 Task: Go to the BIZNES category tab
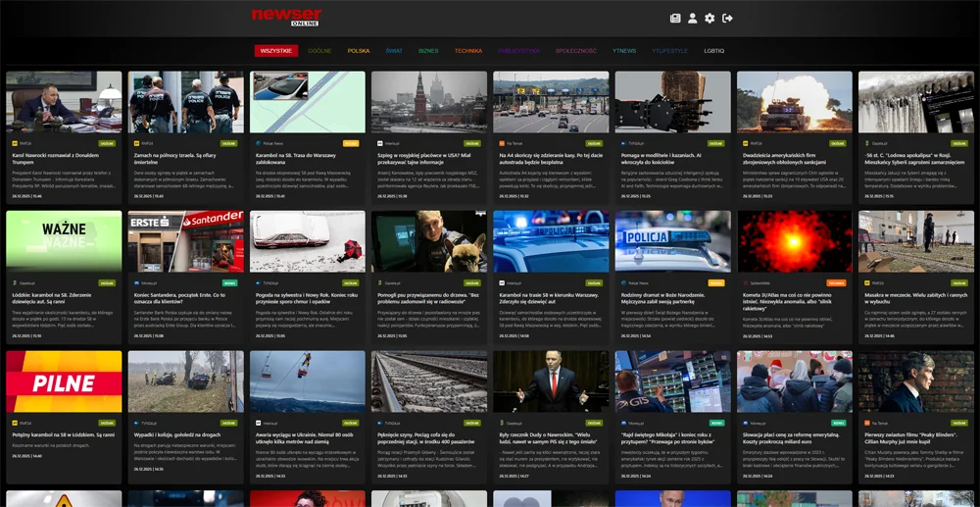(x=428, y=50)
